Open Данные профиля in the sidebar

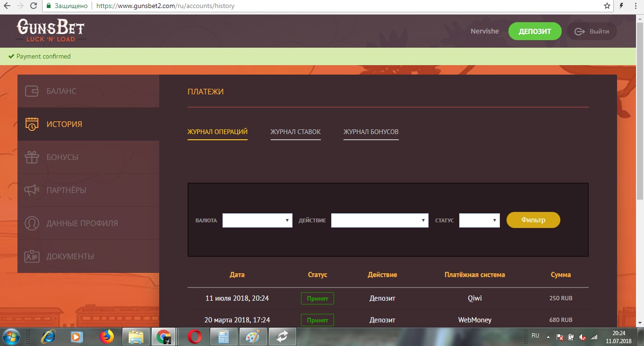pos(88,223)
